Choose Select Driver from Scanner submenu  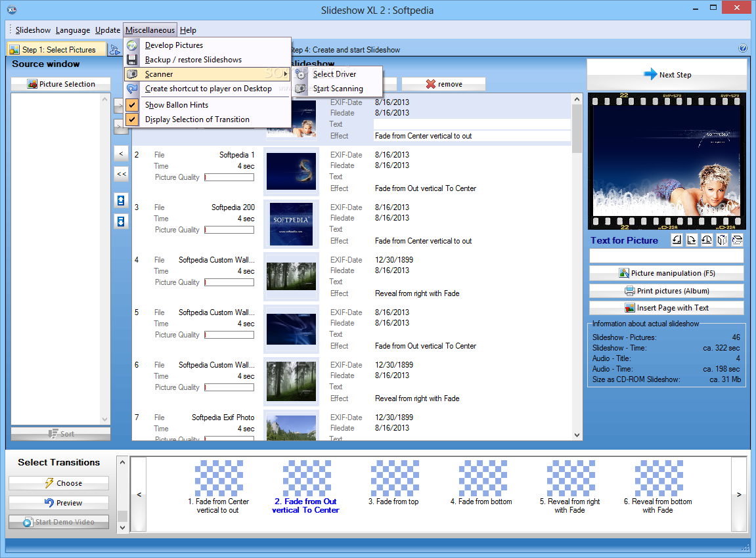(334, 74)
